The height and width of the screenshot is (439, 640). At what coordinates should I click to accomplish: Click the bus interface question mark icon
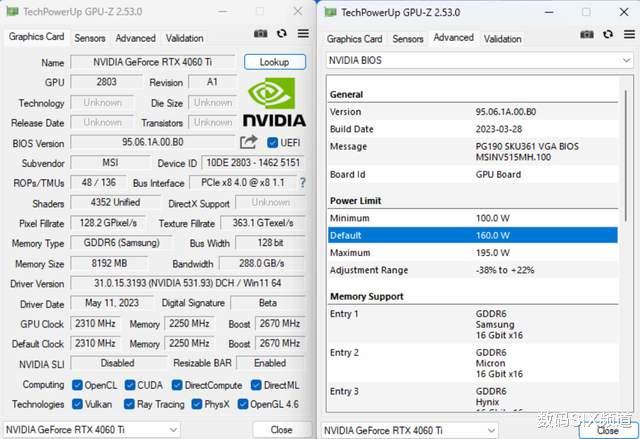(x=302, y=182)
